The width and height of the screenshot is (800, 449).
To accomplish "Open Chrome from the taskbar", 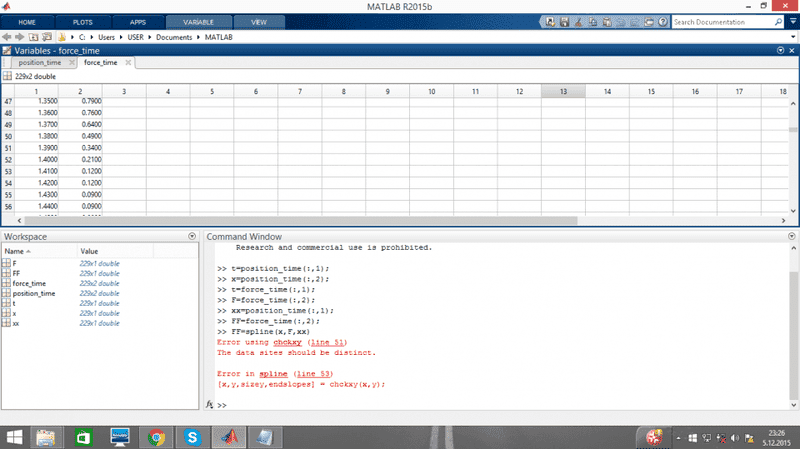I will tap(156, 437).
